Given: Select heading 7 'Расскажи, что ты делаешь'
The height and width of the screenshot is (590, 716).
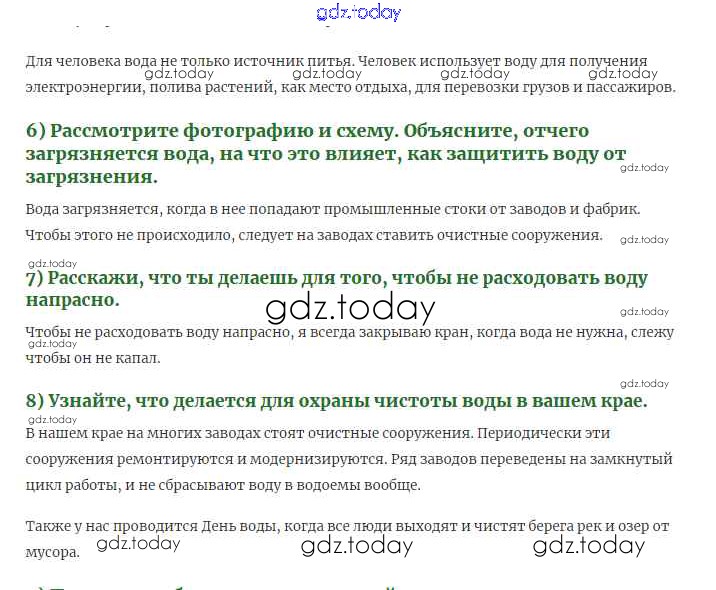Looking at the screenshot, I should 336,278.
